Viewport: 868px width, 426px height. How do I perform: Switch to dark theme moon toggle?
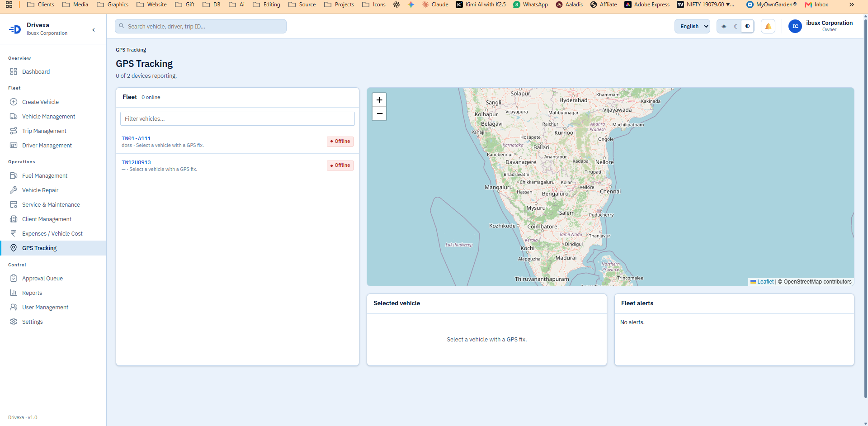(x=736, y=26)
